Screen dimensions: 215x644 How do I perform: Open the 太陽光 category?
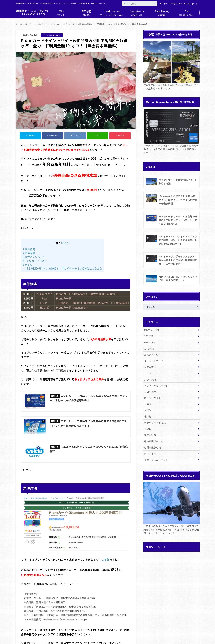click(171, 410)
